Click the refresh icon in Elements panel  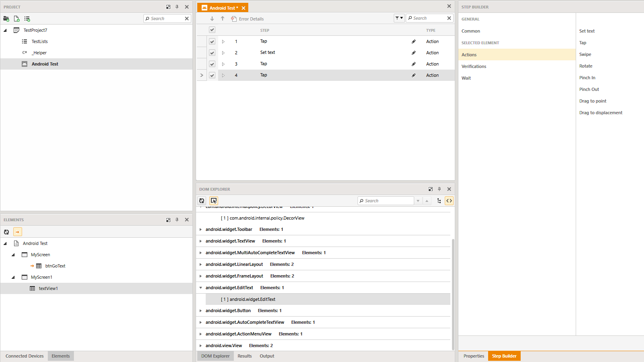coord(6,232)
